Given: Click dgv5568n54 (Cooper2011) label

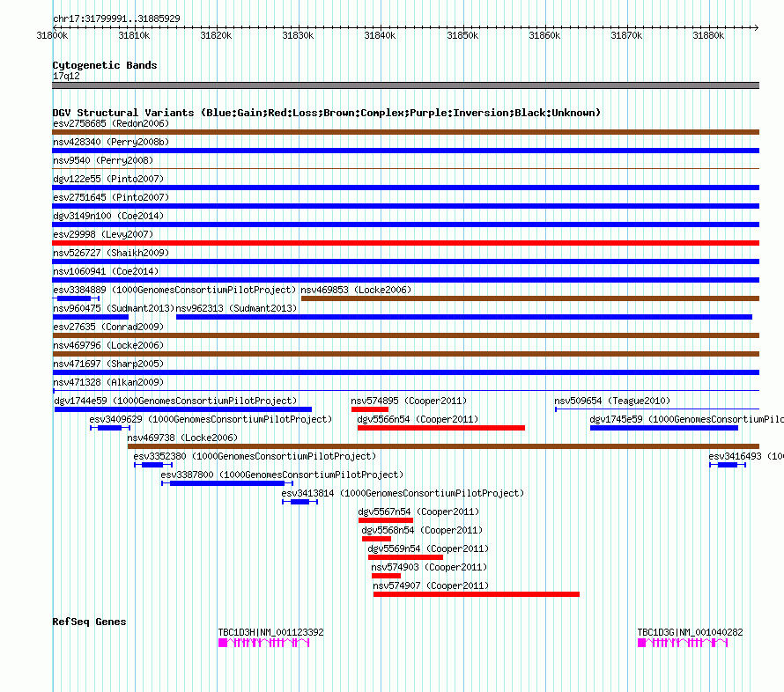Looking at the screenshot, I should point(423,530).
